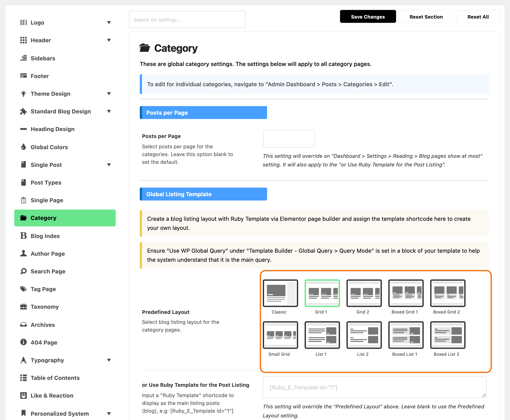Click the Save Changes button
Image resolution: width=510 pixels, height=420 pixels.
pyautogui.click(x=368, y=17)
